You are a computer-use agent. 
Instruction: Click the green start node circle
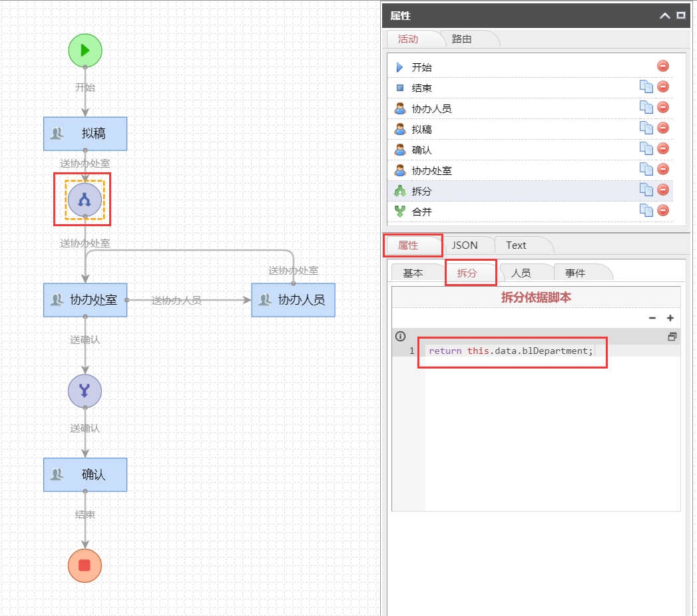[x=85, y=51]
